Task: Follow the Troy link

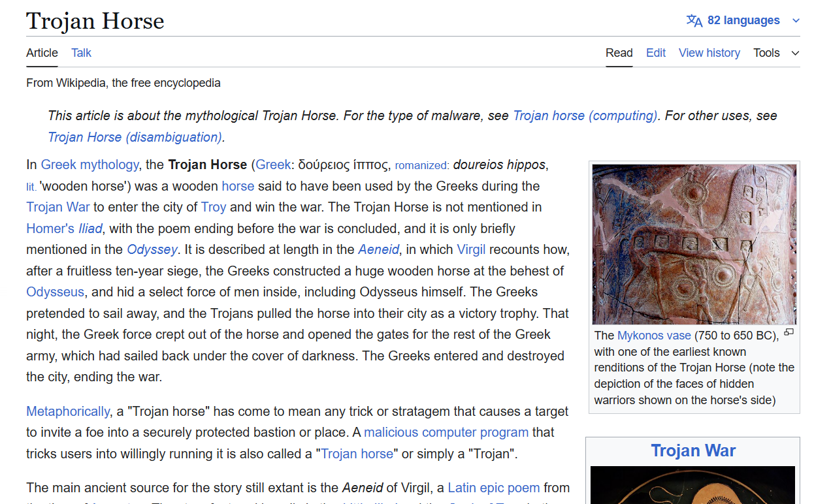Action: (214, 207)
